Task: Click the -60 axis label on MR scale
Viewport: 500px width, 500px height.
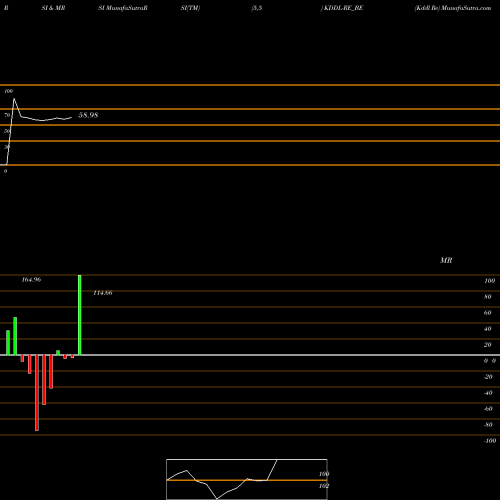Action: [x=488, y=409]
